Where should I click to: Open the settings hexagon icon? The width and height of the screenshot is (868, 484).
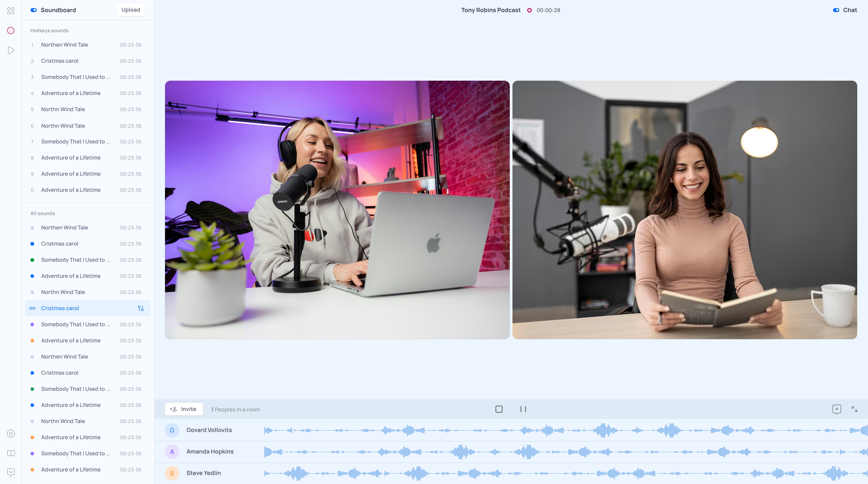pos(11,434)
